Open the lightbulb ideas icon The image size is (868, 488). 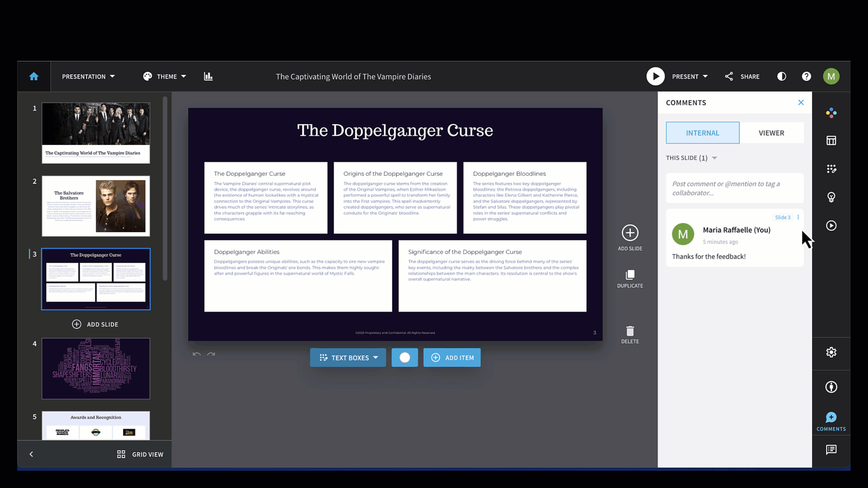tap(831, 197)
